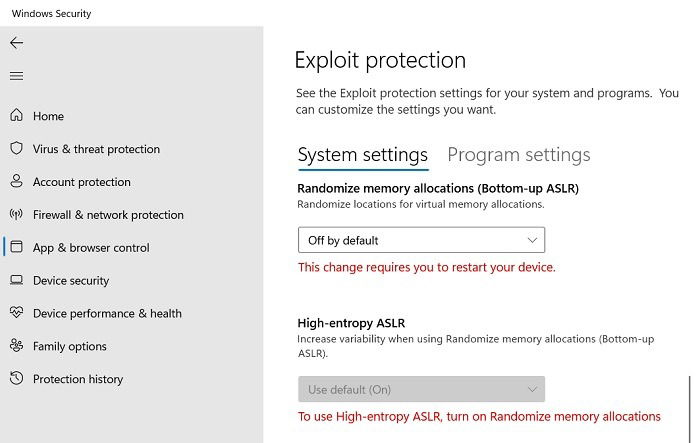Click the Protection history clock icon
This screenshot has height=443, width=700.
tap(17, 378)
